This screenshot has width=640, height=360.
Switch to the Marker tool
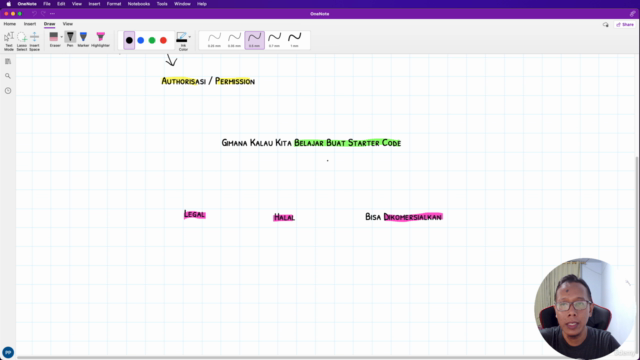click(83, 39)
